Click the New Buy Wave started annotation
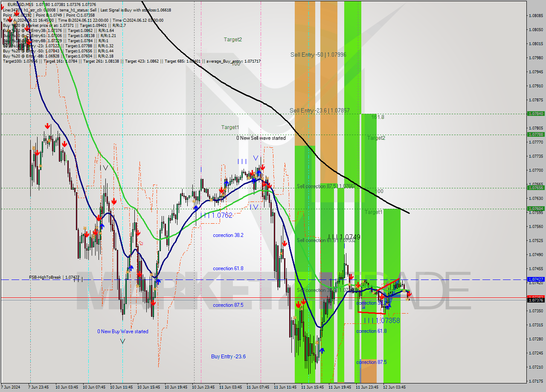Viewport: 546px width, 392px height. pos(123,331)
